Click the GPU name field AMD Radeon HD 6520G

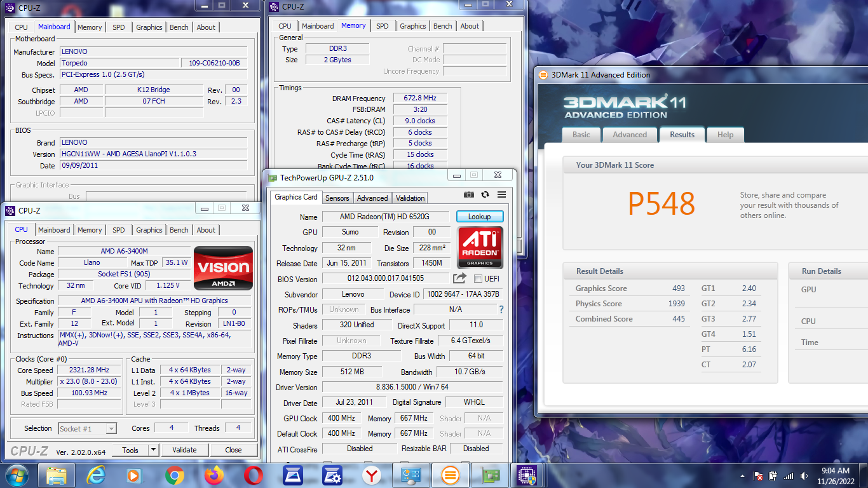click(x=386, y=217)
